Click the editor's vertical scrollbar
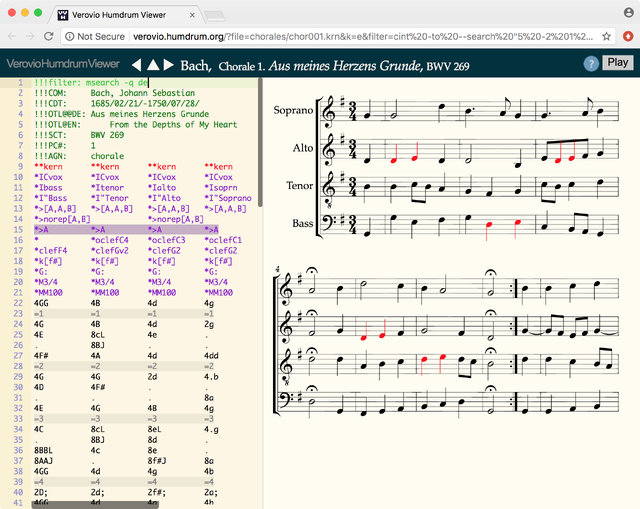Screen dimensions: 640x509 [x=261, y=140]
